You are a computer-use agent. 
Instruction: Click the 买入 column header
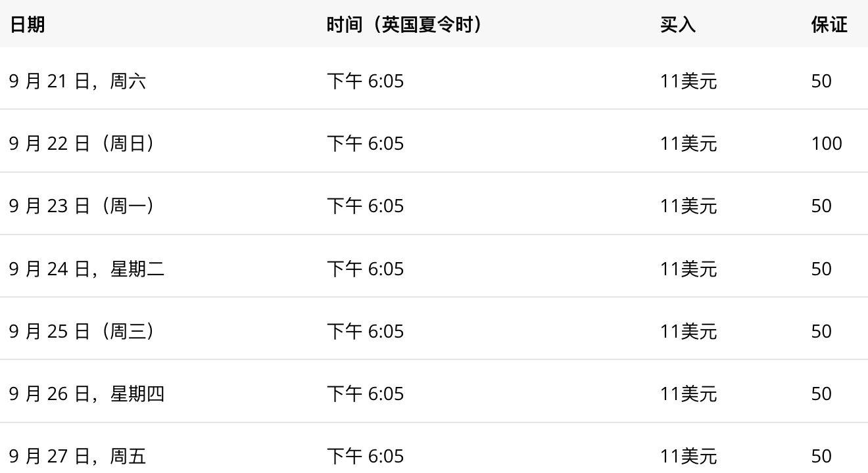point(678,25)
